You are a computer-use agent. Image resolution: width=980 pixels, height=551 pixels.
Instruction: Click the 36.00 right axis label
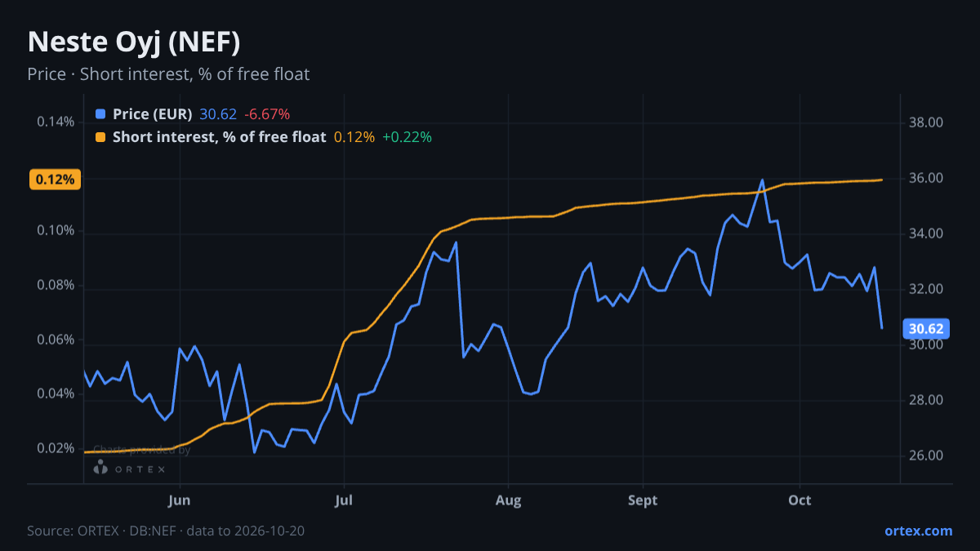[926, 178]
